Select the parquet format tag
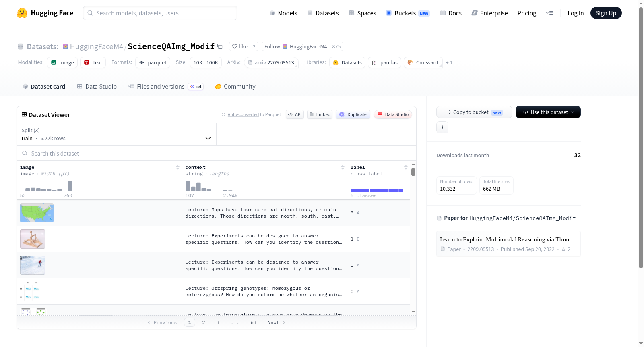Image resolution: width=644 pixels, height=347 pixels. (x=153, y=62)
